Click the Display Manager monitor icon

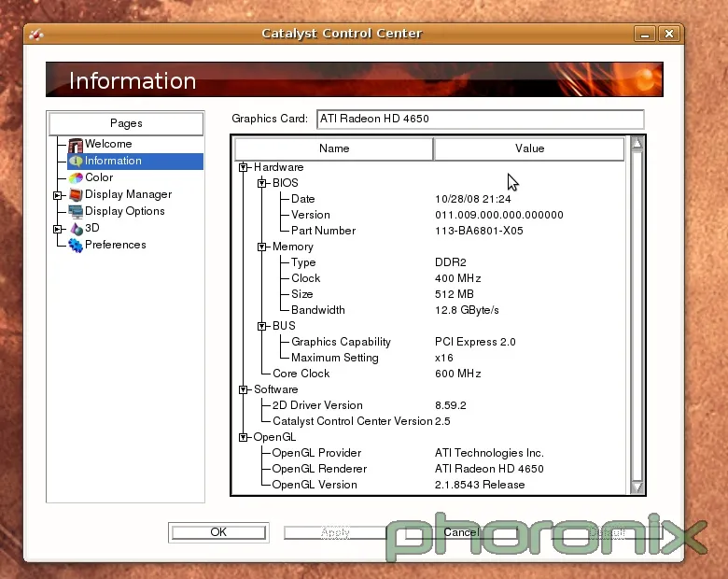[76, 195]
